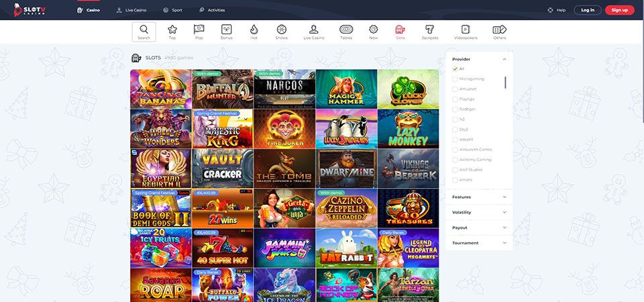This screenshot has height=302, width=644.
Task: Open the Vault Cracker game
Action: 223,168
